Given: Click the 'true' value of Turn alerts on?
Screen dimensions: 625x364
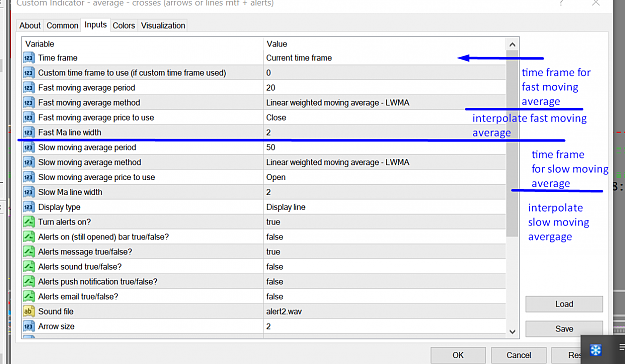Looking at the screenshot, I should tap(273, 222).
